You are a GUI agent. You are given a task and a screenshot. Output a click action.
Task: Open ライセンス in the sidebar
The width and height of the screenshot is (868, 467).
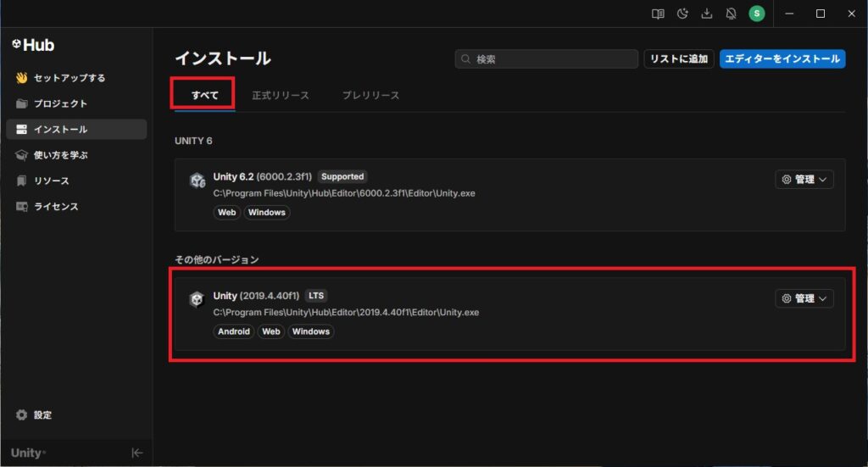(76, 207)
